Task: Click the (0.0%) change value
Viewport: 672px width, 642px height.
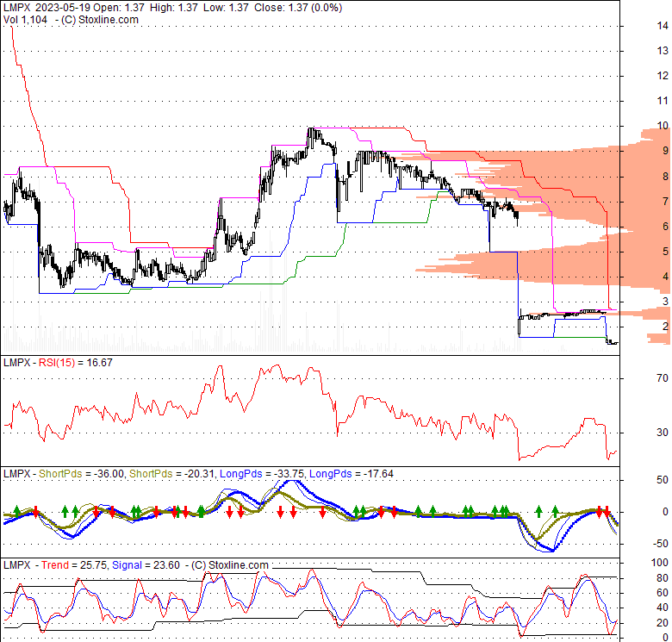Action: point(327,8)
